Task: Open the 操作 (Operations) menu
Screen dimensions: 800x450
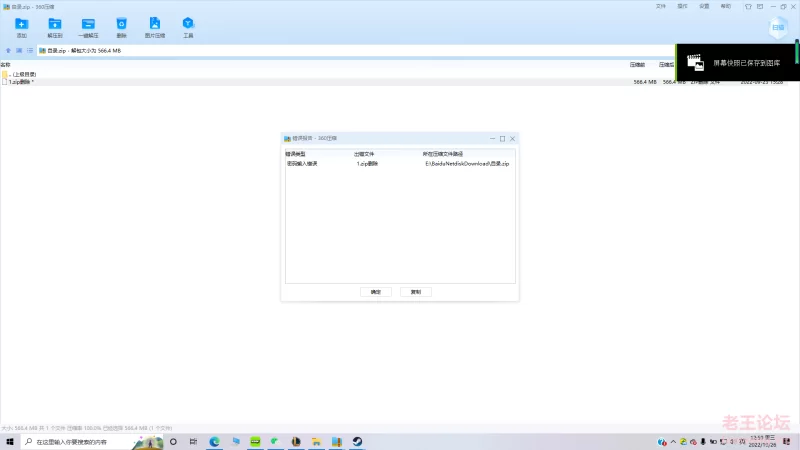Action: point(682,7)
